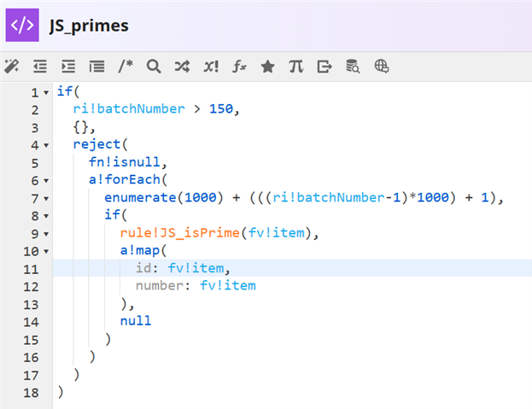Screen dimensions: 532x409
Task: Fold the a!forEach block on line 6
Action: coord(46,180)
